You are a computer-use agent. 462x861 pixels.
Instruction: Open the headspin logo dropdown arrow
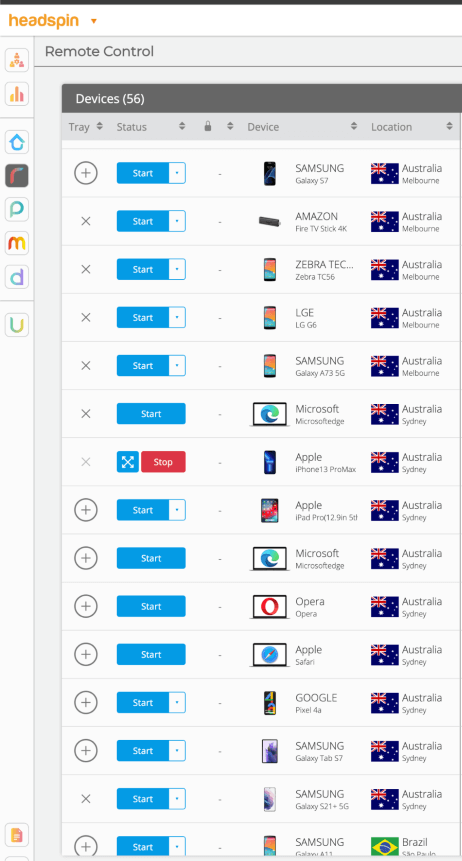coord(93,21)
